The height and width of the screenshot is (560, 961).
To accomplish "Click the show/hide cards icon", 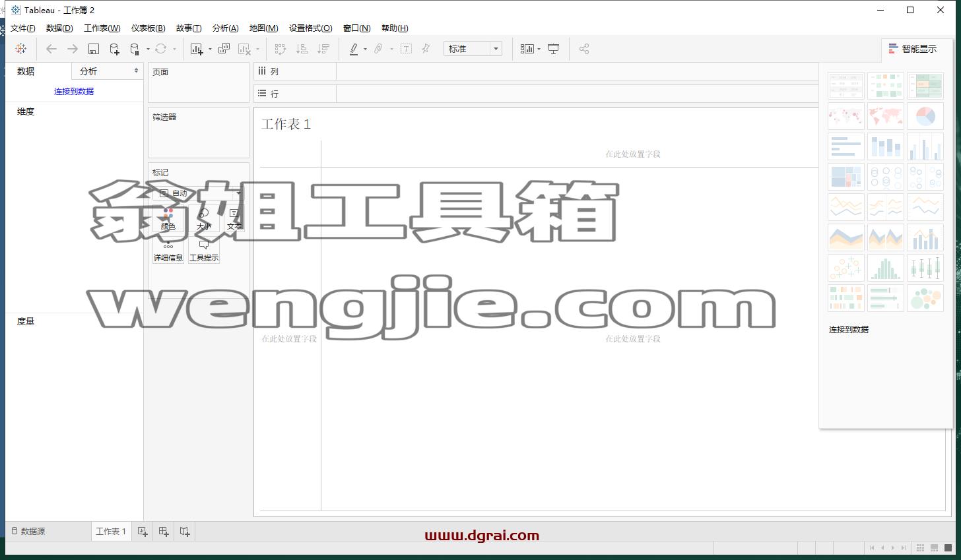I will click(x=527, y=49).
